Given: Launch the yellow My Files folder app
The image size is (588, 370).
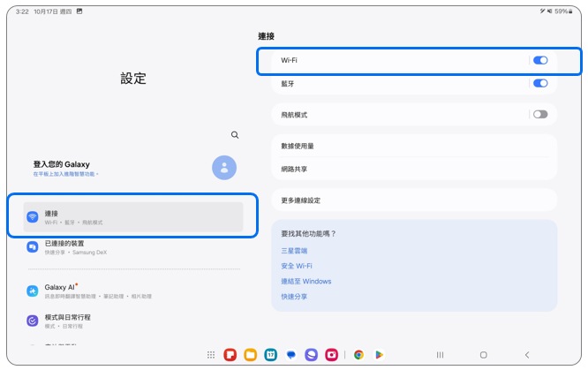Looking at the screenshot, I should click(x=251, y=355).
